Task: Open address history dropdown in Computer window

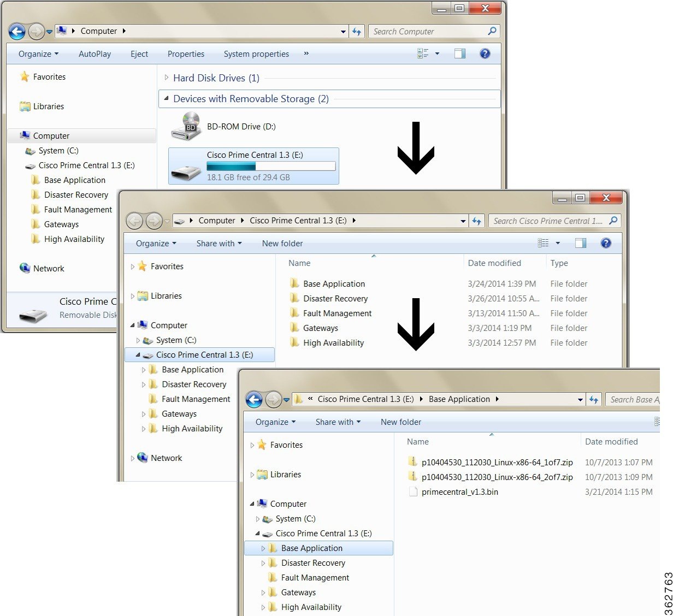Action: (x=343, y=32)
